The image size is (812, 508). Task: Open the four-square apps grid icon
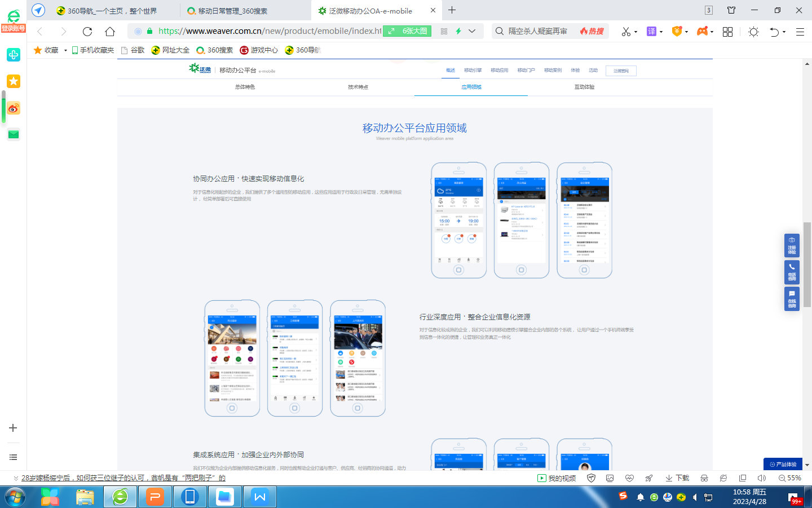(x=727, y=32)
